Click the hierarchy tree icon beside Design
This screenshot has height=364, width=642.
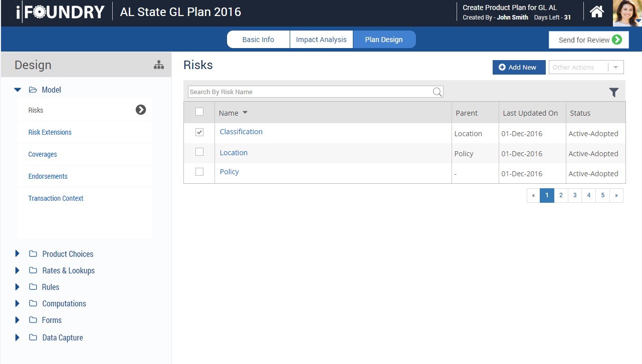[159, 65]
